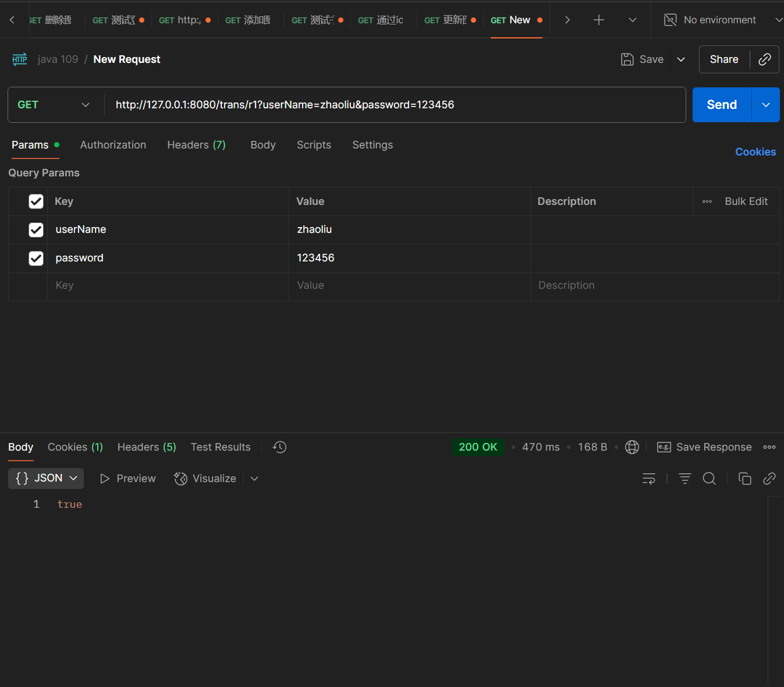784x687 pixels.
Task: Click Preview response button
Action: point(127,479)
